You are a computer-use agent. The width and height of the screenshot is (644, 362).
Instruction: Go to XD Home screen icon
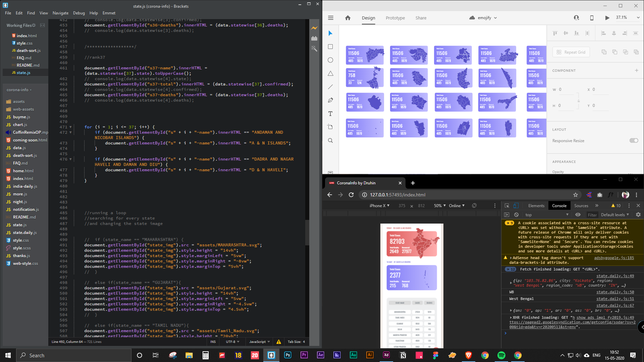point(348,18)
